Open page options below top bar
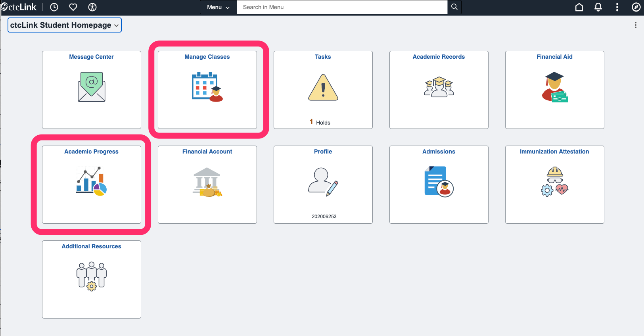Viewport: 644px width, 336px height. click(x=636, y=25)
